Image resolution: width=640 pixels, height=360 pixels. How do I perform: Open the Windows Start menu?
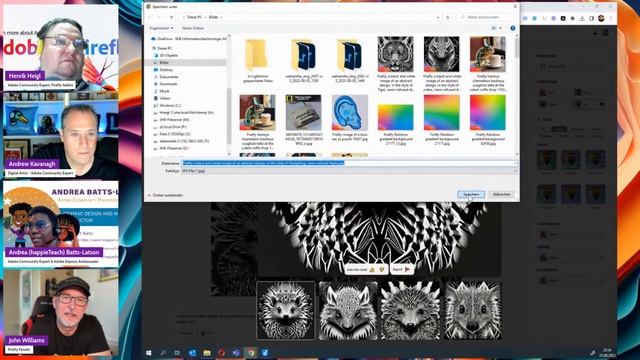pos(149,353)
